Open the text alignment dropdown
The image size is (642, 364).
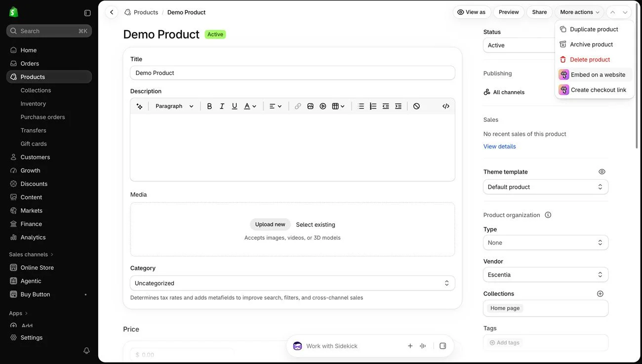pyautogui.click(x=275, y=106)
